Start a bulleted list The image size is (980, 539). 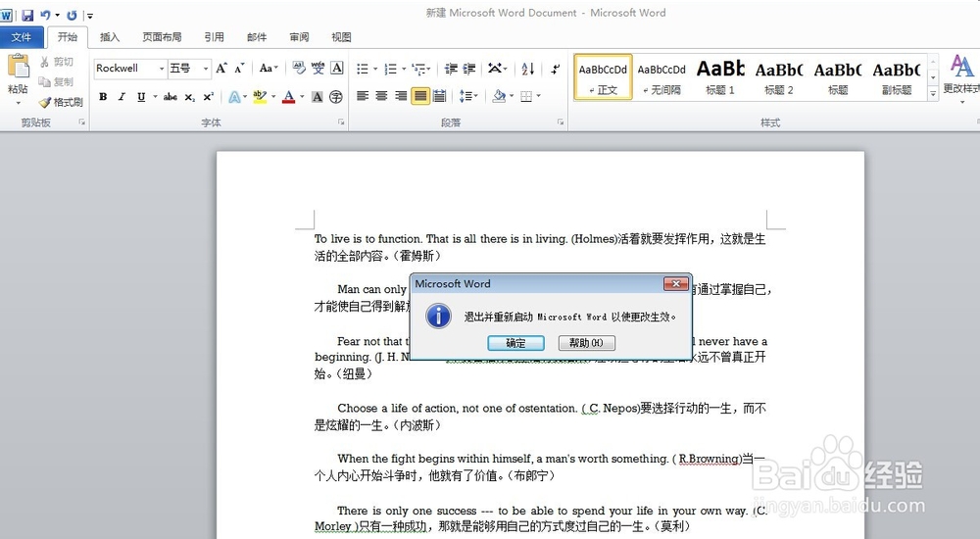pos(363,69)
